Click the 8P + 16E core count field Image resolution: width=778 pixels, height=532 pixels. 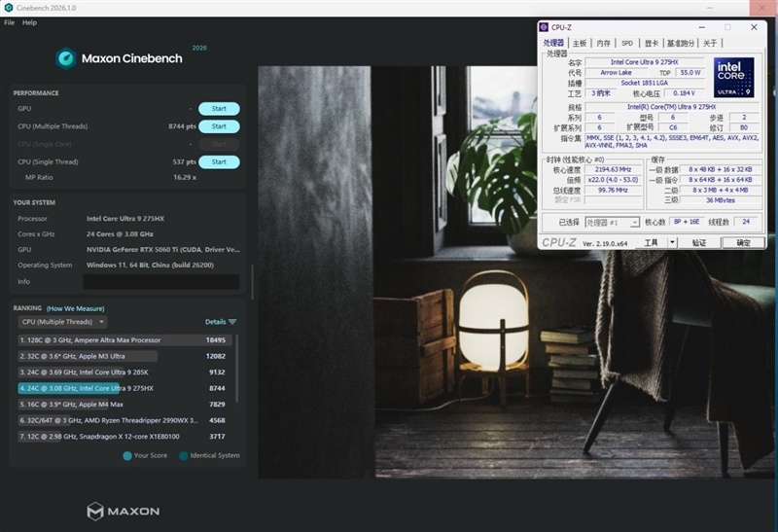tap(687, 222)
